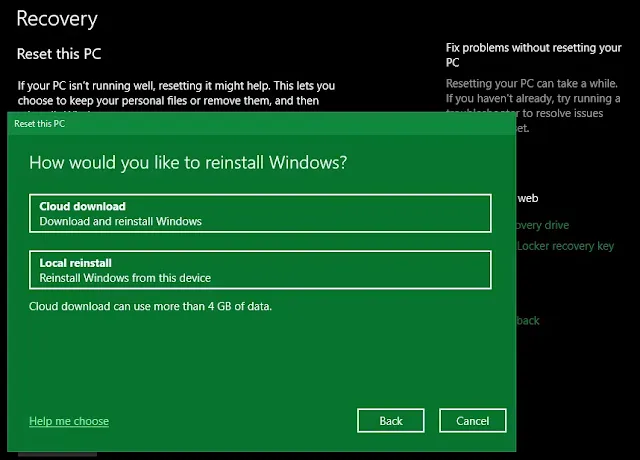Click the 'How would you like to reinstall Windows?' heading
Screen dimensions: 640x460
coord(188,163)
